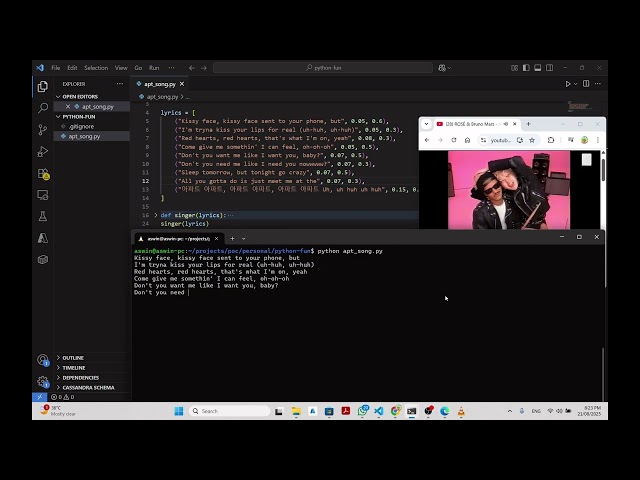
Task: Open the overflow menu ellipsis in menu bar
Action: (171, 68)
